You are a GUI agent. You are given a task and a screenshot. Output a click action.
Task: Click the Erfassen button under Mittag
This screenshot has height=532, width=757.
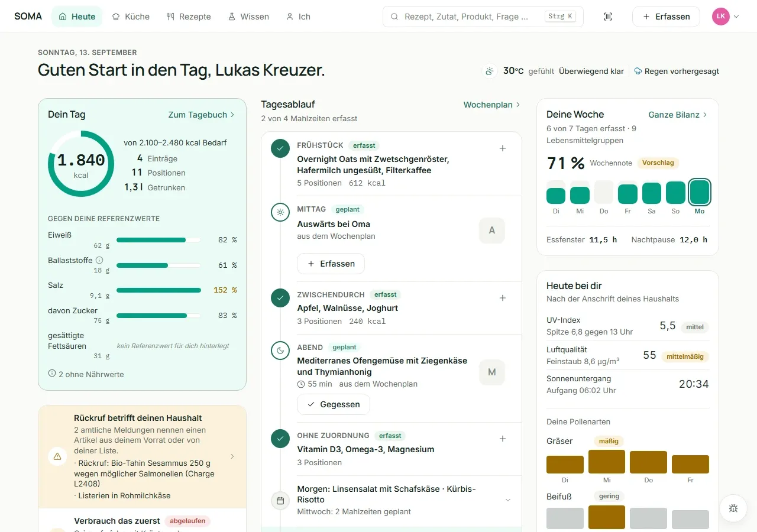[x=331, y=264]
